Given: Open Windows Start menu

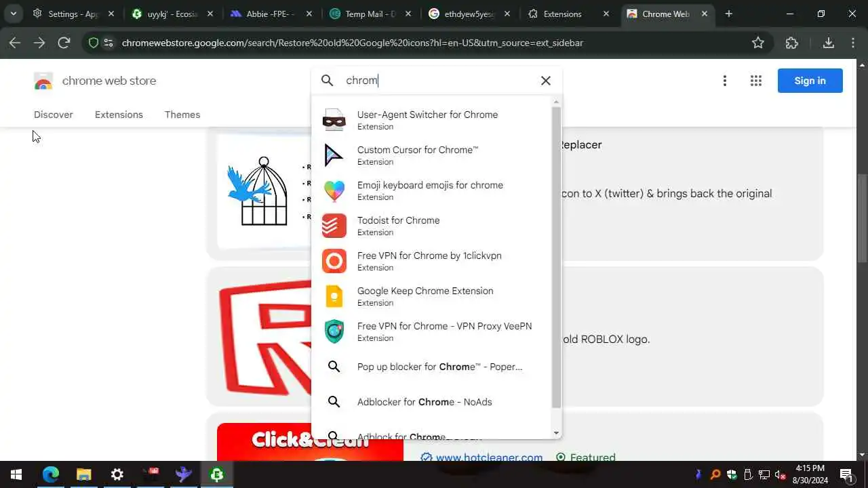Looking at the screenshot, I should coord(16,474).
